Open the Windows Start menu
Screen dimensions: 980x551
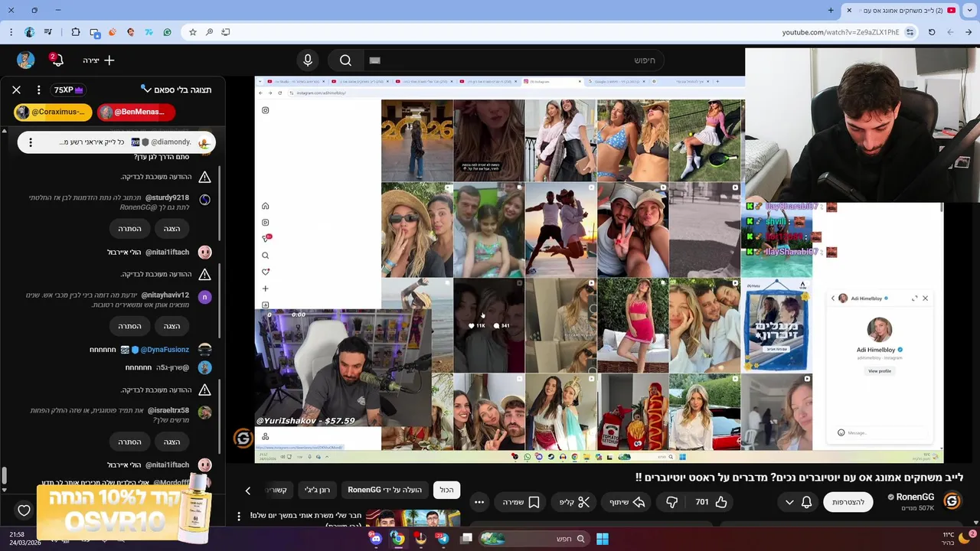pyautogui.click(x=602, y=539)
